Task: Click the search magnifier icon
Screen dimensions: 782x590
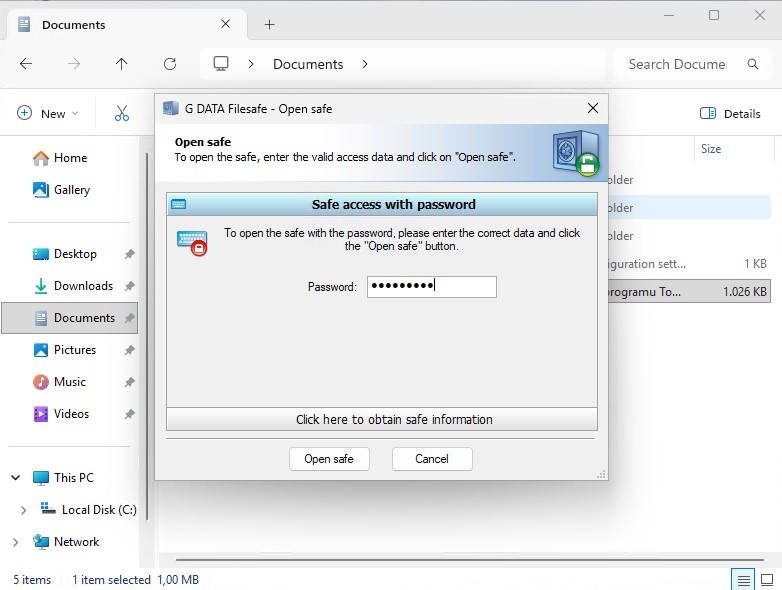Action: coord(753,64)
